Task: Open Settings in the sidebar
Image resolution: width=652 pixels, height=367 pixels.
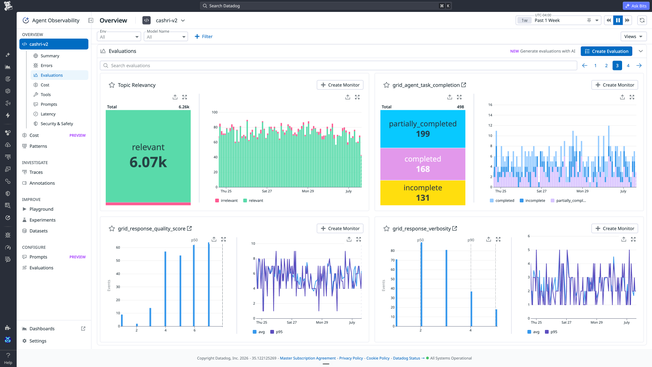Action: (37, 341)
